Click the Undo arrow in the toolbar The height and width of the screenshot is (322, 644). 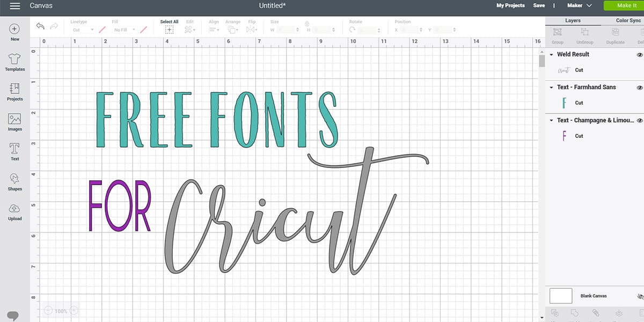pos(40,25)
